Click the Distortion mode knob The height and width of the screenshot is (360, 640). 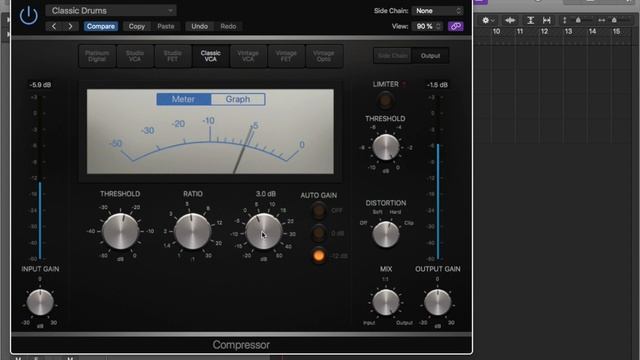(x=386, y=235)
